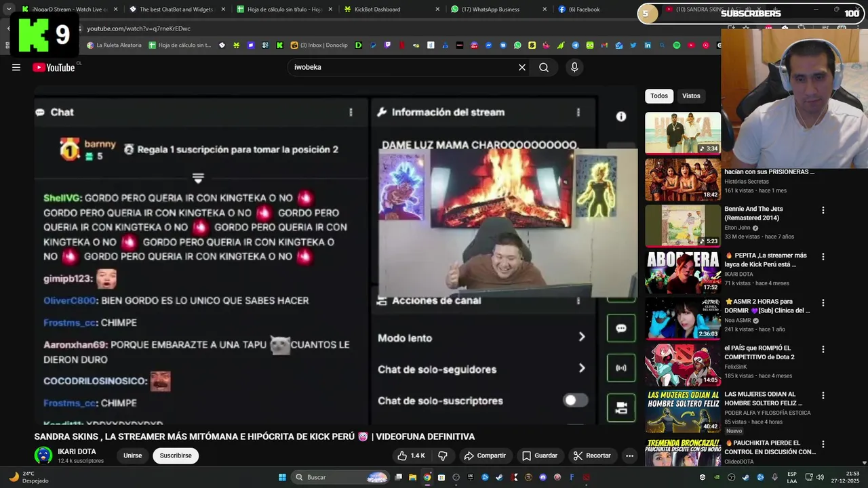This screenshot has width=868, height=488.
Task: Open the Spotify bookmark icon
Action: pos(677,45)
